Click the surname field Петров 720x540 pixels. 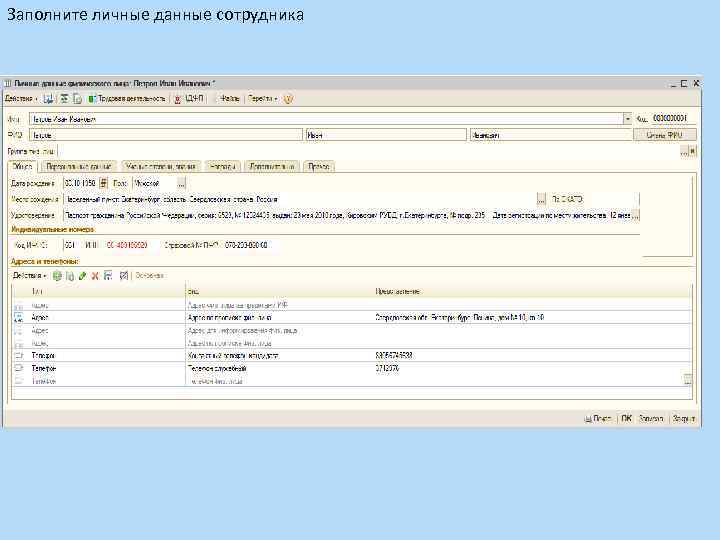tap(166, 135)
